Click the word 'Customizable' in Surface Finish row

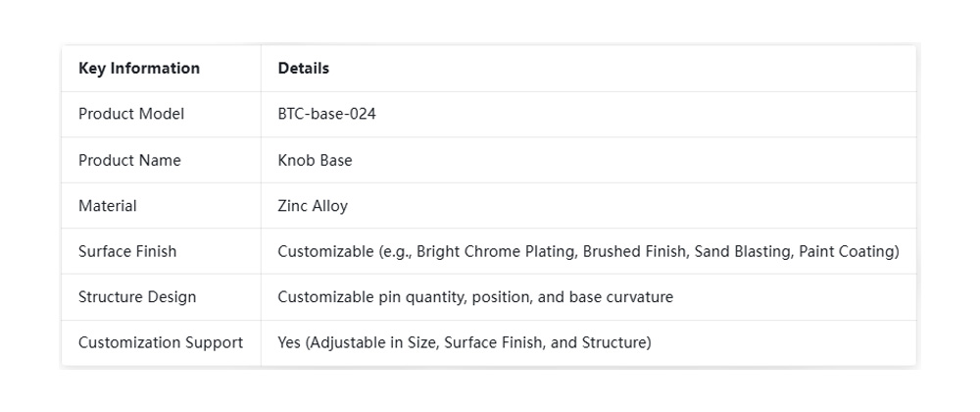click(x=326, y=251)
